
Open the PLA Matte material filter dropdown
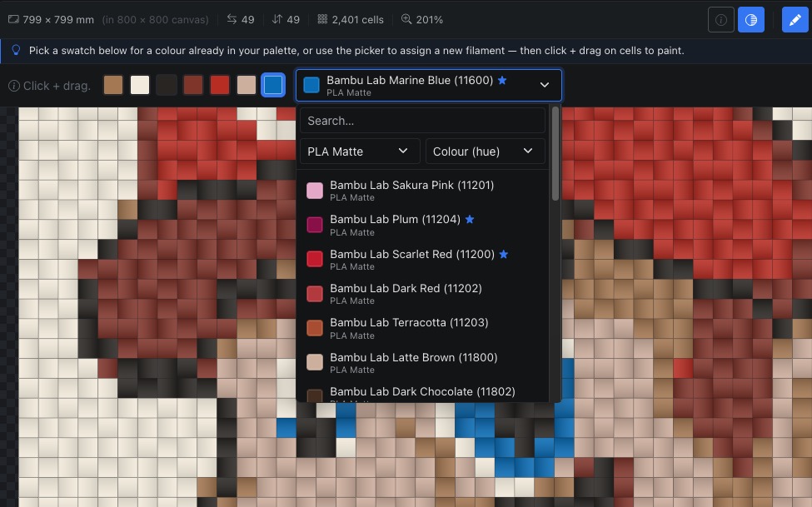tap(360, 152)
